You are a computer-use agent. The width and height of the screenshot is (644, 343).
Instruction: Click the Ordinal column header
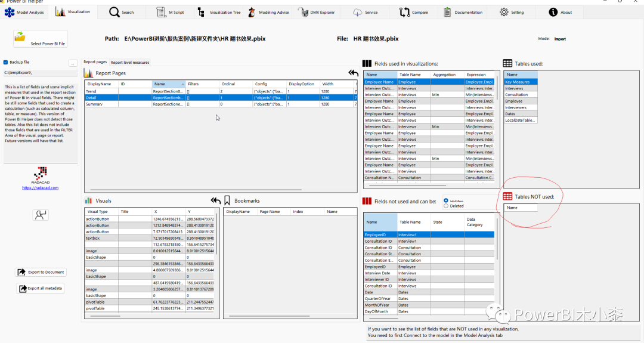236,84
